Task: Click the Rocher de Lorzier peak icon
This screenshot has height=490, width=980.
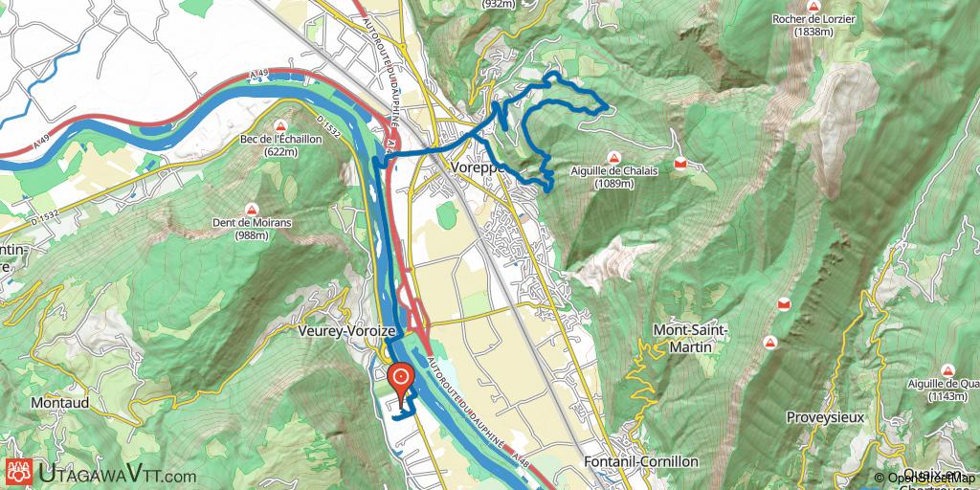Action: 813,7
